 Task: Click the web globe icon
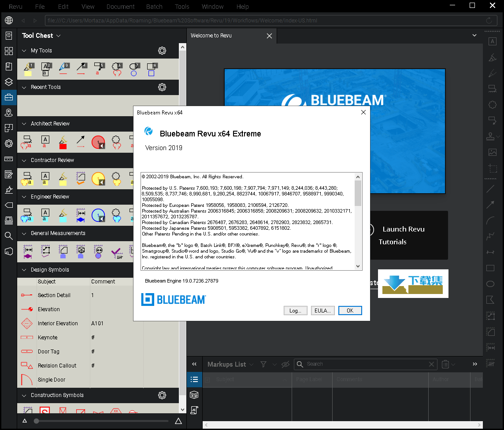coord(9,20)
